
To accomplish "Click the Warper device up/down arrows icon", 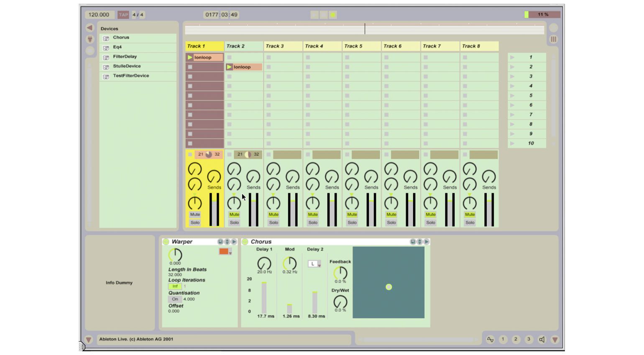I will (x=227, y=242).
